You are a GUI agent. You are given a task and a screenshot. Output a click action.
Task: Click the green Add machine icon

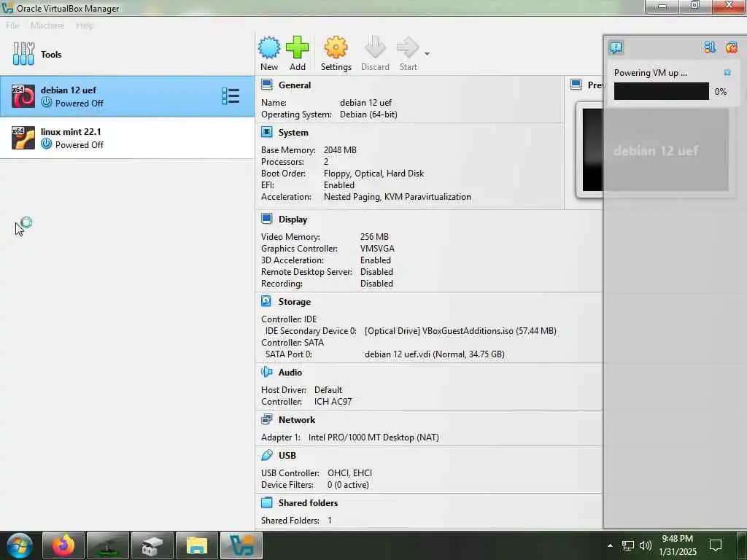tap(298, 47)
